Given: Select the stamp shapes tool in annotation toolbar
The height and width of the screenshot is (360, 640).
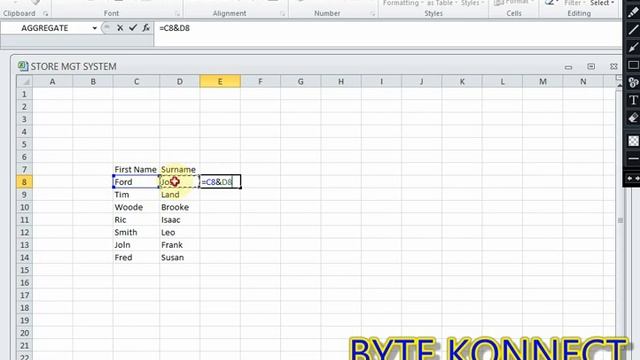Looking at the screenshot, I should [633, 82].
